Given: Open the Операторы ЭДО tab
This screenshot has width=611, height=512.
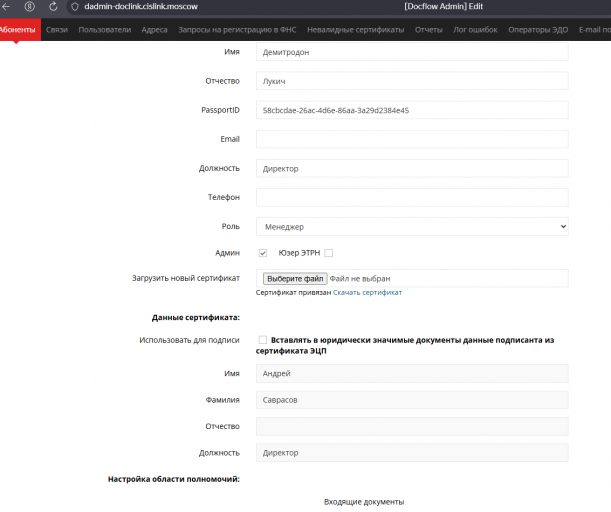Looking at the screenshot, I should 538,30.
